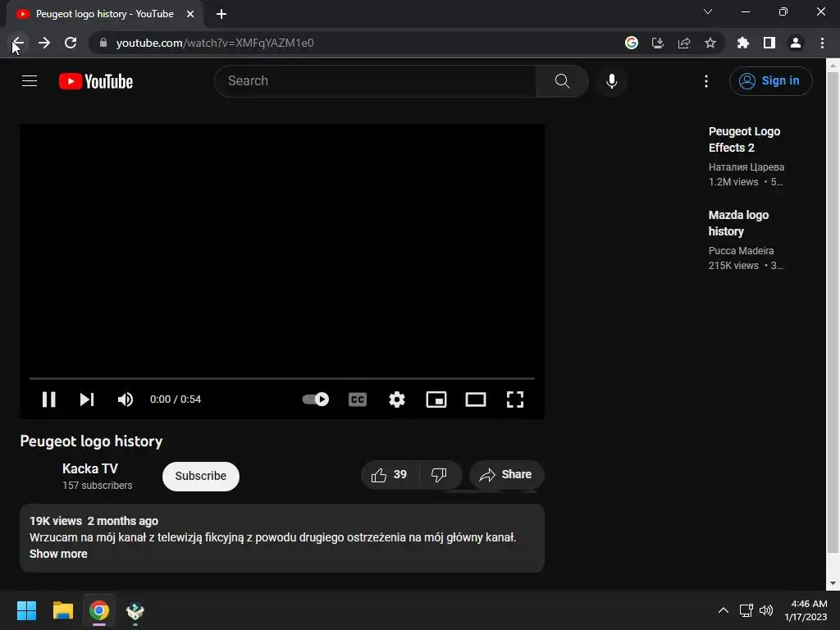
Task: Like the video with 39 likes
Action: 390,475
